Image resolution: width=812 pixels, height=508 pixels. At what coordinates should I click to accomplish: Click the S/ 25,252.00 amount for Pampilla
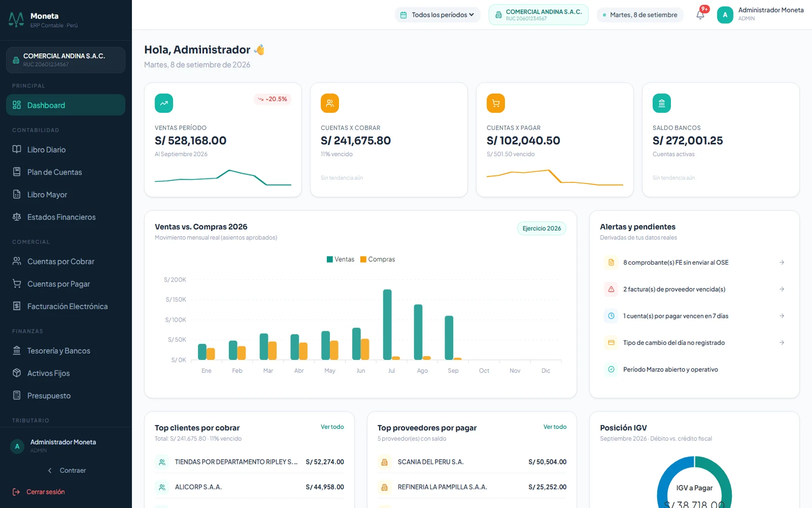coord(548,487)
